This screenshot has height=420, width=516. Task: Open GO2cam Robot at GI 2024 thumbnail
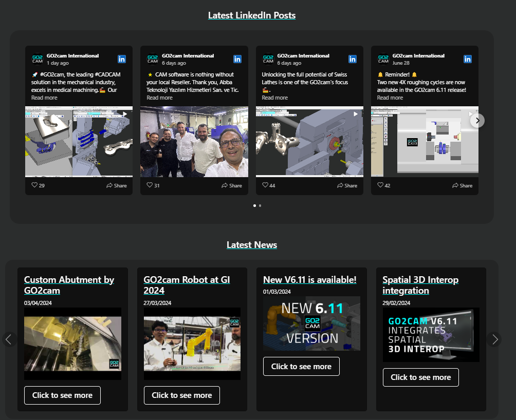pos(192,343)
